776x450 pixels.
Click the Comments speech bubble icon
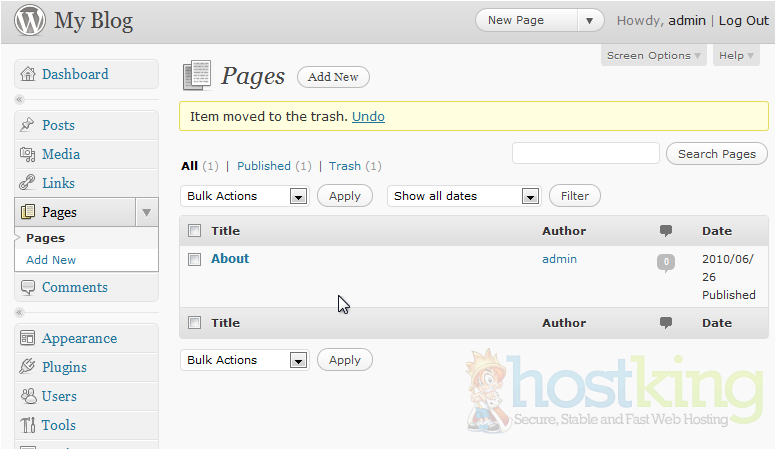coord(28,288)
